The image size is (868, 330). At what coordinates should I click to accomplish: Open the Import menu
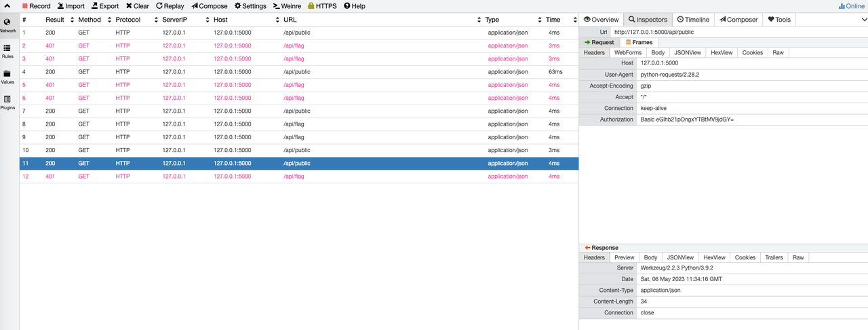[x=71, y=6]
